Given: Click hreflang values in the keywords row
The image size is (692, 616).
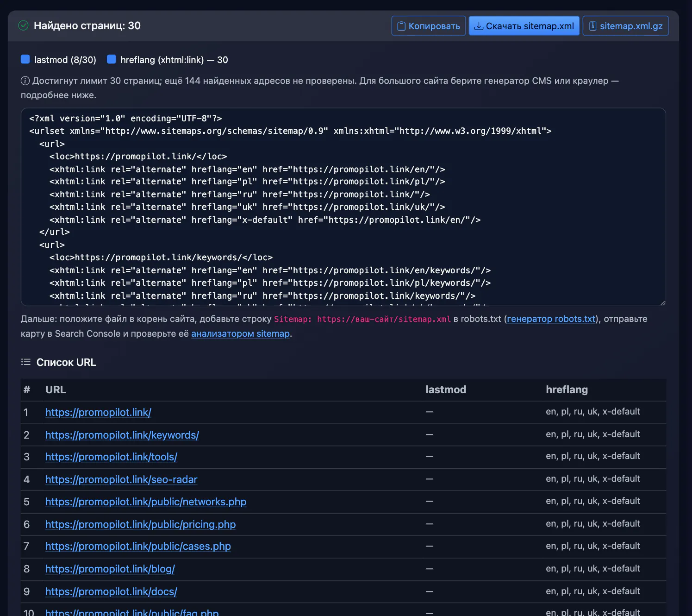Looking at the screenshot, I should pos(593,434).
